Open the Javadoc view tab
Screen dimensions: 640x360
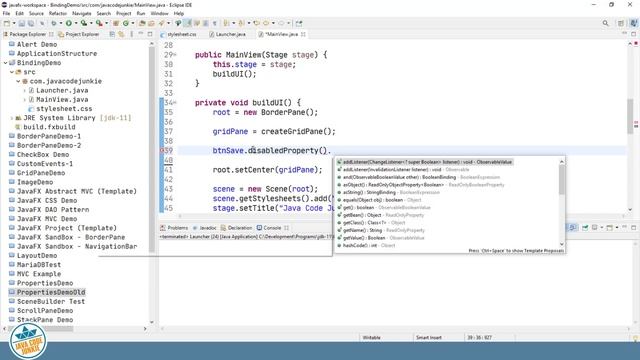coord(204,228)
